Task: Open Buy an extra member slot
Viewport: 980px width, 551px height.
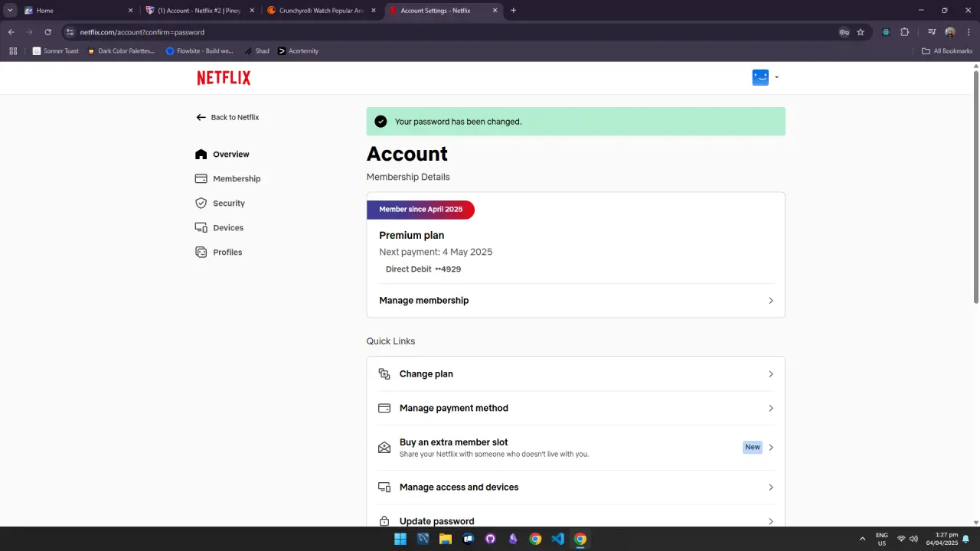Action: (x=576, y=448)
